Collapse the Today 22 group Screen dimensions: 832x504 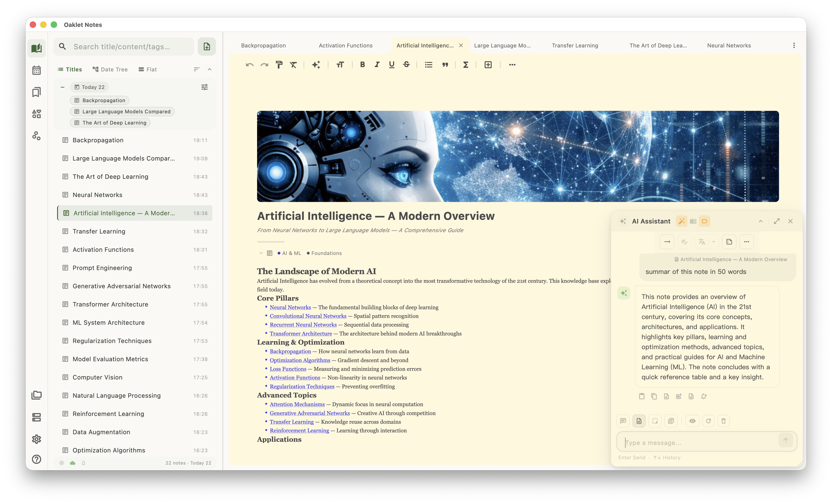[62, 87]
